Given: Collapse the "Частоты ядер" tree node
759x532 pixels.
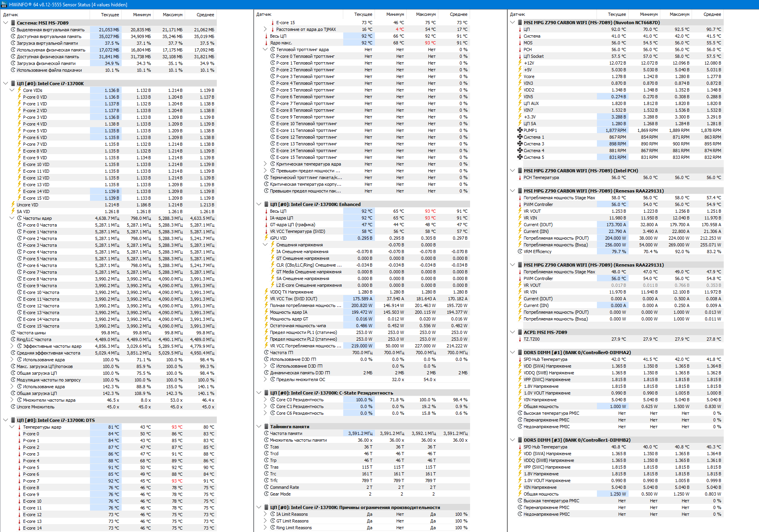Looking at the screenshot, I should tap(12, 218).
